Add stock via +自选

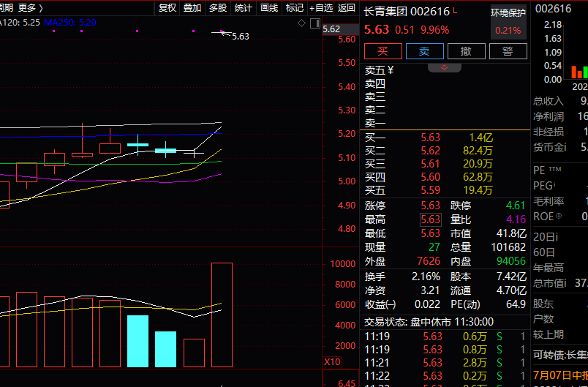[321, 7]
